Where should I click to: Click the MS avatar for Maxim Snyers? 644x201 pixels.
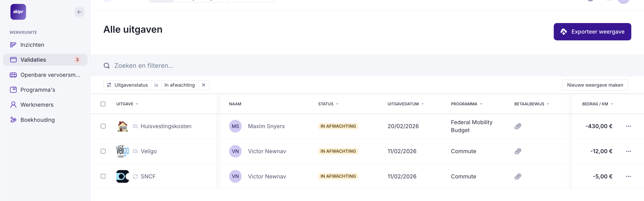pos(235,126)
